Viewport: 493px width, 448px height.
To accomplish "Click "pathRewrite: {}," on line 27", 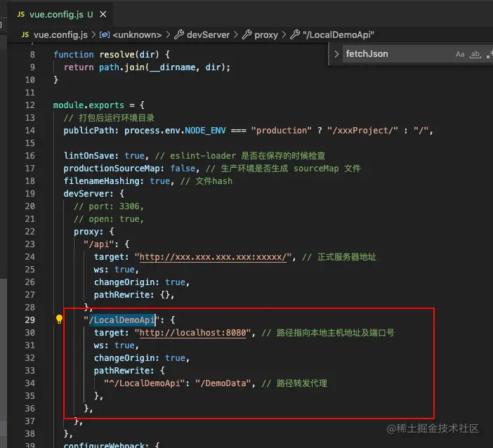I will [x=134, y=295].
